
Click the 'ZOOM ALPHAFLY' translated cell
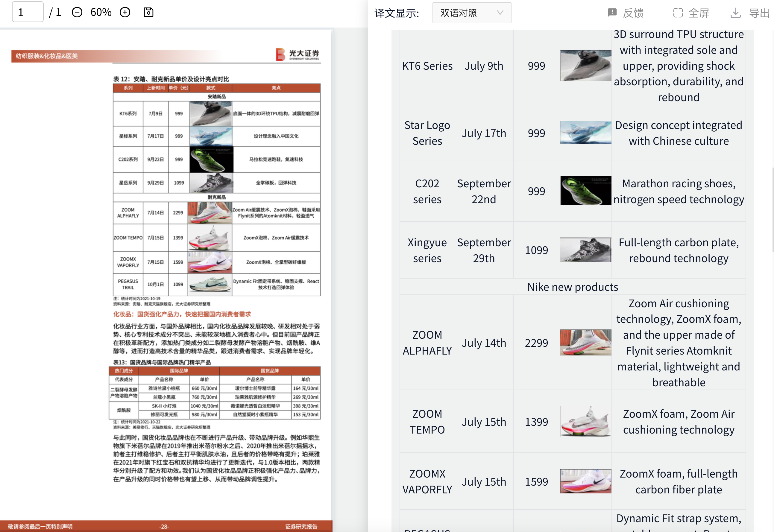[427, 343]
